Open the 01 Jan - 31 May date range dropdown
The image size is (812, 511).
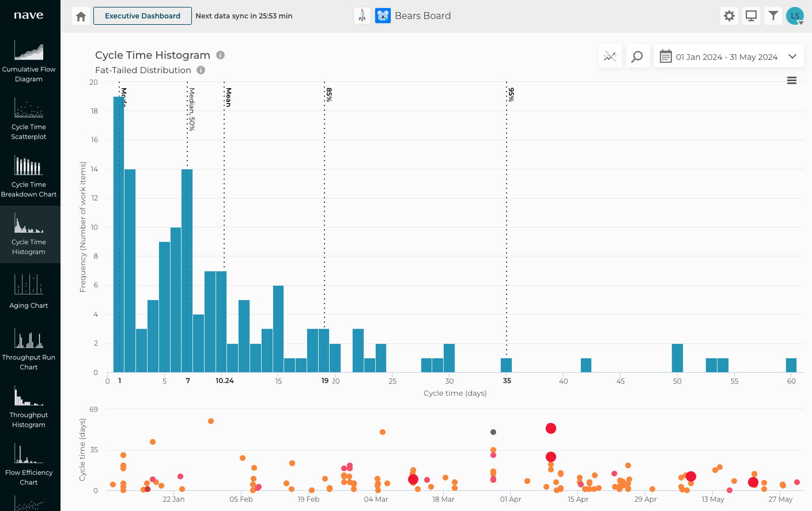[728, 56]
